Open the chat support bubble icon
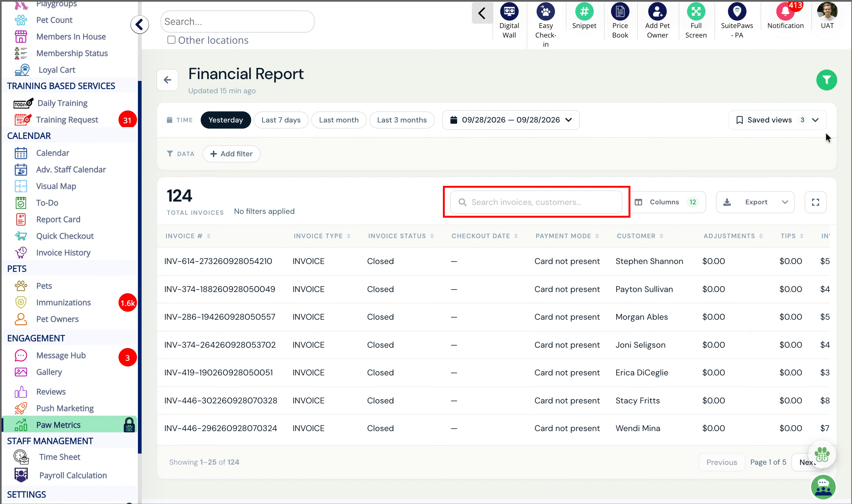This screenshot has width=852, height=504. [823, 487]
